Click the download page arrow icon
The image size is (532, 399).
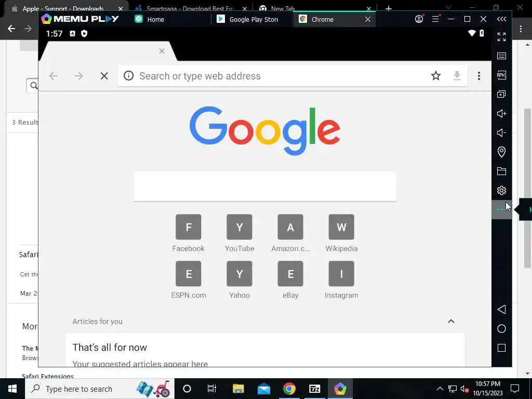coord(457,76)
